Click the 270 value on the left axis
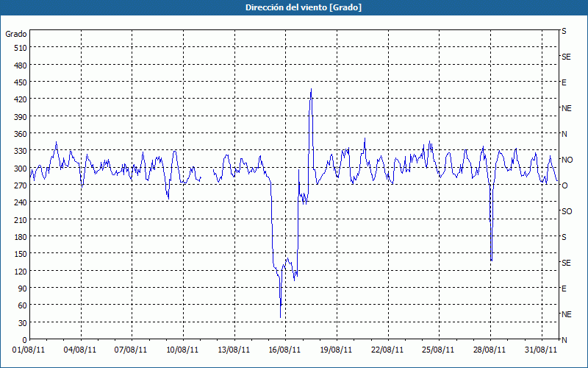Viewport: 588px width, 368px height. click(21, 185)
